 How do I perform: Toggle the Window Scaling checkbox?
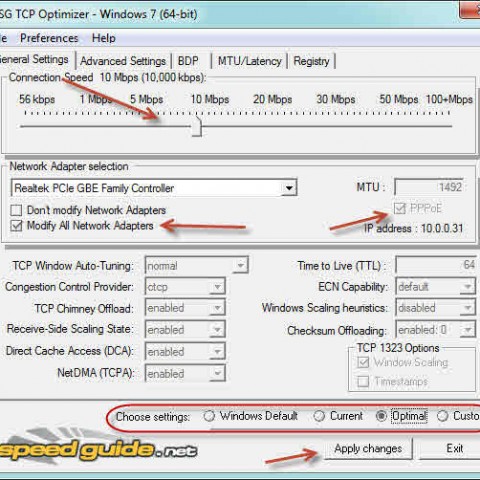point(363,362)
